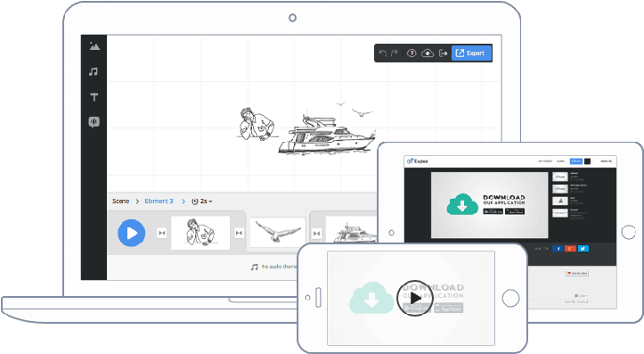Image resolution: width=644 pixels, height=354 pixels.
Task: Open the music panel in the sidebar
Action: [94, 72]
